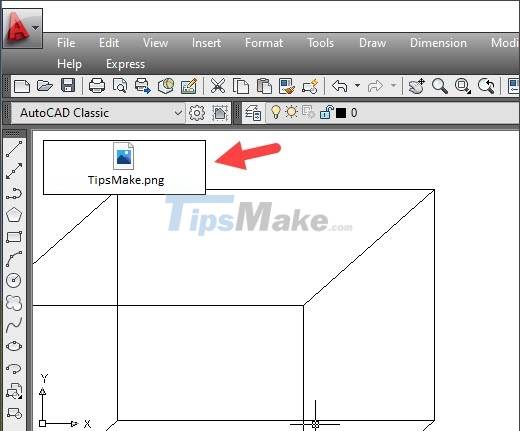Image resolution: width=520 pixels, height=431 pixels.
Task: Open Workspace Settings gear icon
Action: [197, 113]
